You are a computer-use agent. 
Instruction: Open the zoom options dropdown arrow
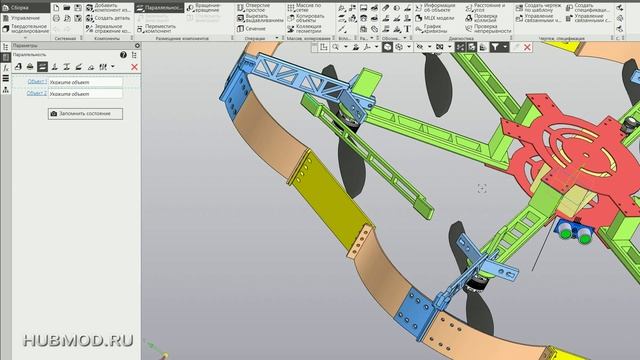click(x=345, y=47)
